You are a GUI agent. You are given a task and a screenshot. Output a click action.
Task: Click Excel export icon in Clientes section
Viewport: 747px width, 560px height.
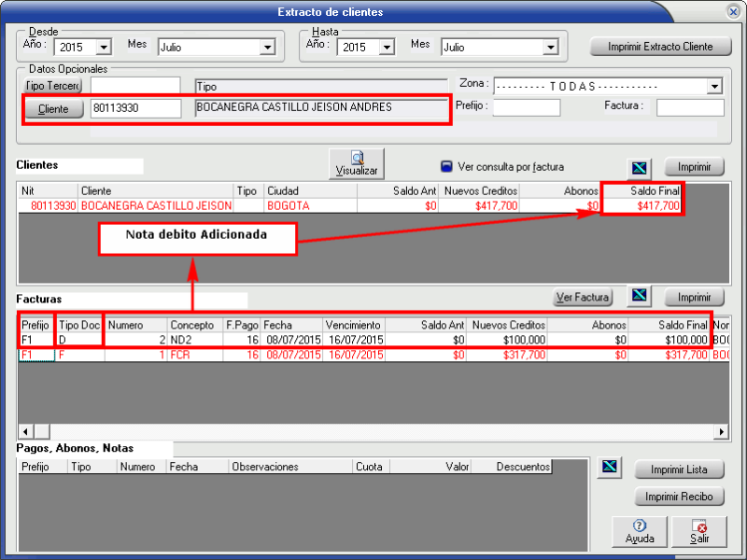coord(639,168)
